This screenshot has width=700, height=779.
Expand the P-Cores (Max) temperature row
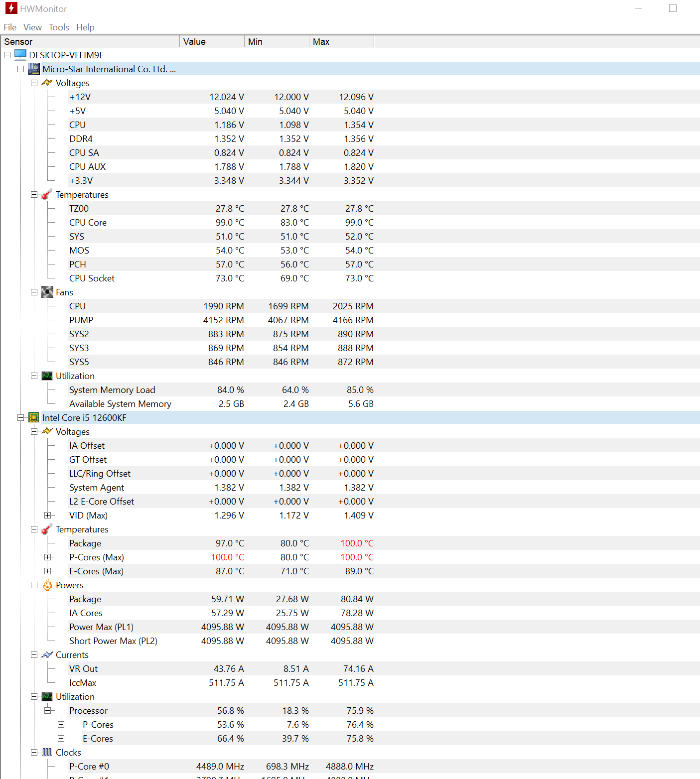tap(48, 557)
